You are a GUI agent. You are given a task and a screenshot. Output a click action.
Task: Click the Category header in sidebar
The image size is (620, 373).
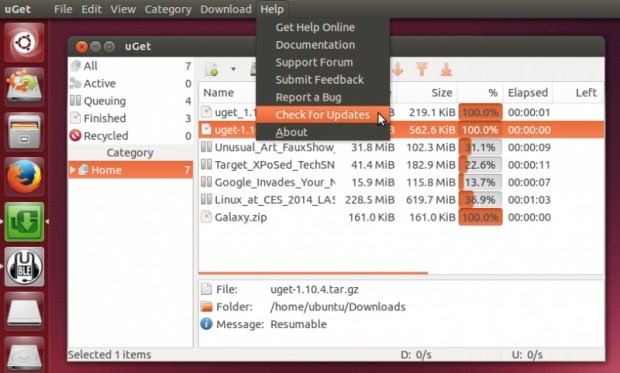tap(130, 153)
